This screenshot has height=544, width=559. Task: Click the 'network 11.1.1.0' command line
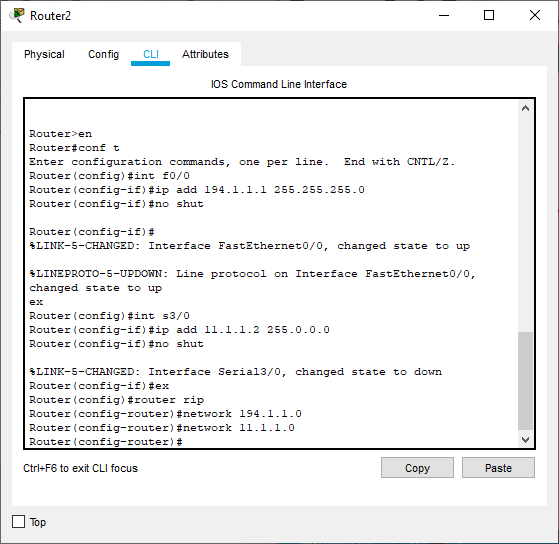pyautogui.click(x=162, y=428)
